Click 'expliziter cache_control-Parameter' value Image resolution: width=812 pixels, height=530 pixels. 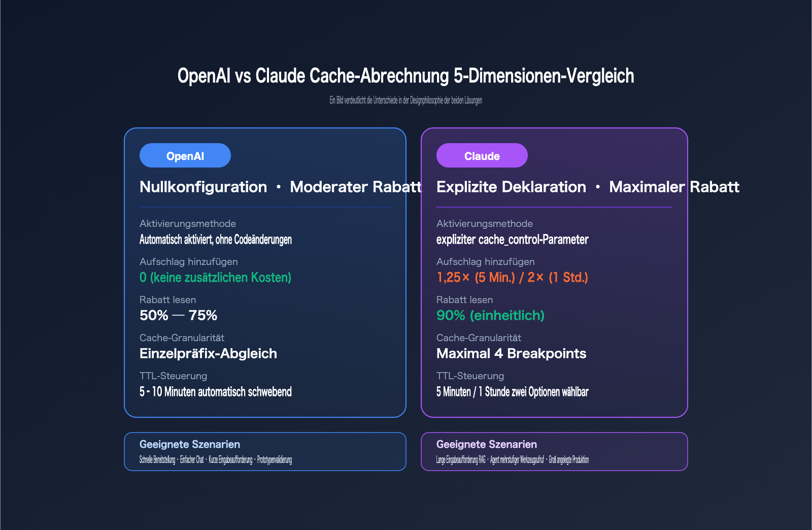[513, 240]
